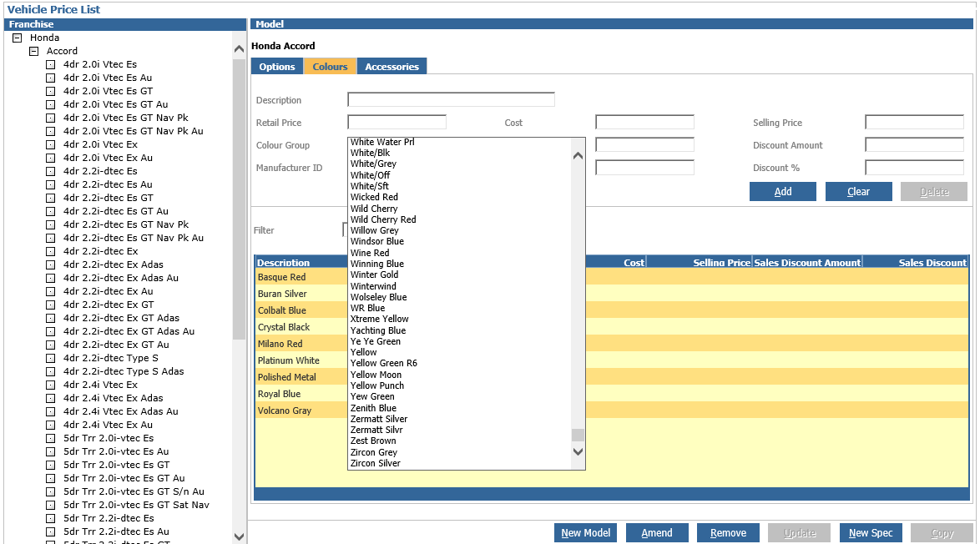Click the Clear button
The width and height of the screenshot is (980, 544).
click(x=859, y=192)
